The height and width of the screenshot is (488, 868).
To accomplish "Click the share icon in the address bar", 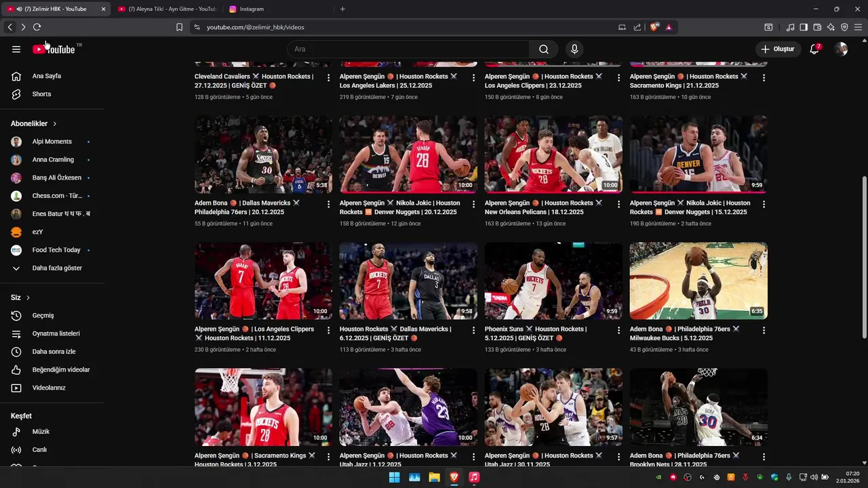I will click(637, 27).
